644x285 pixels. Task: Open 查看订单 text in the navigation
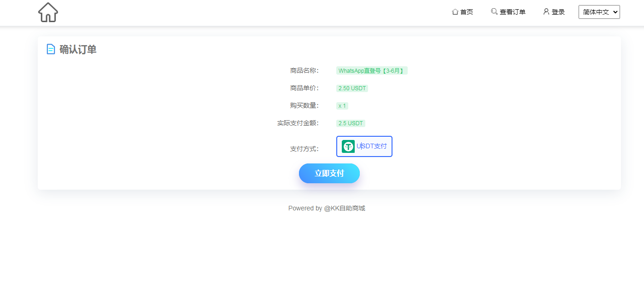[512, 12]
